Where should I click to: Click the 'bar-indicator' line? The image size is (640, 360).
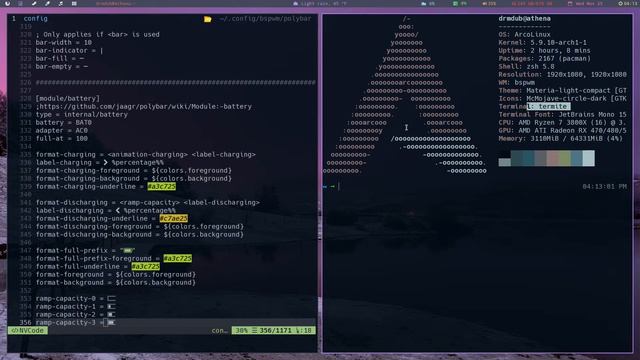(x=69, y=51)
